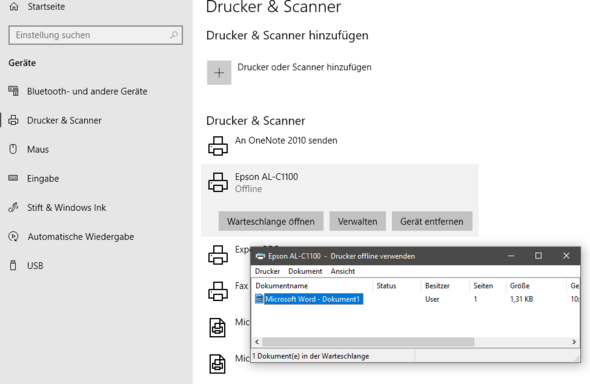Click the OneNote printer icon
The width and height of the screenshot is (590, 384).
click(x=218, y=146)
